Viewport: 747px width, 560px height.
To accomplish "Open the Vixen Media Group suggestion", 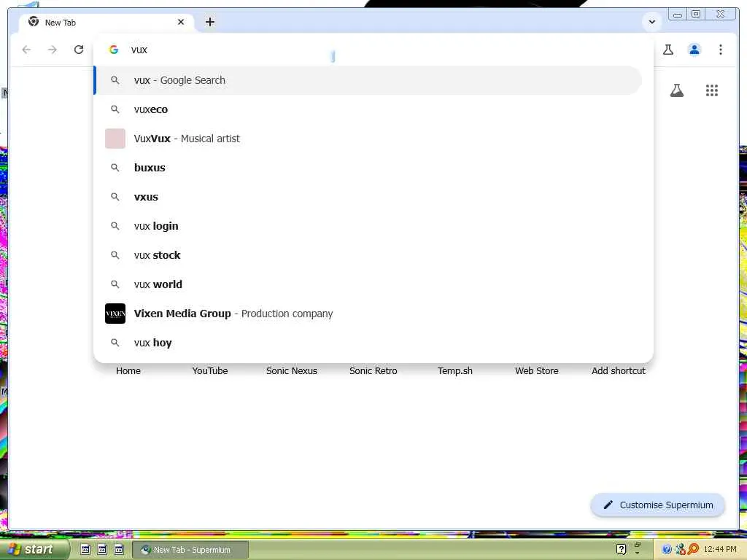I will [368, 314].
